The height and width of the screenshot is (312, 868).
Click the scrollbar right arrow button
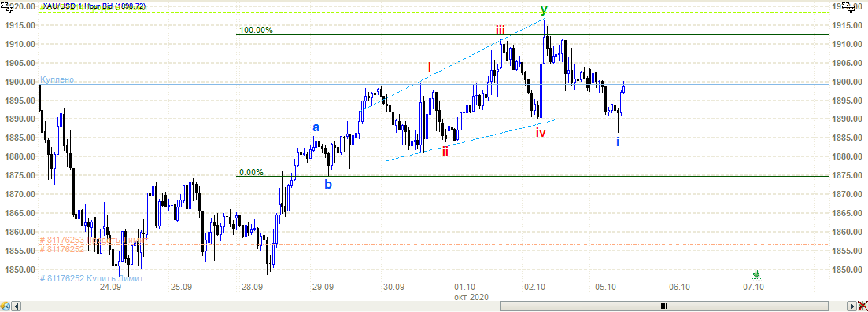click(851, 306)
